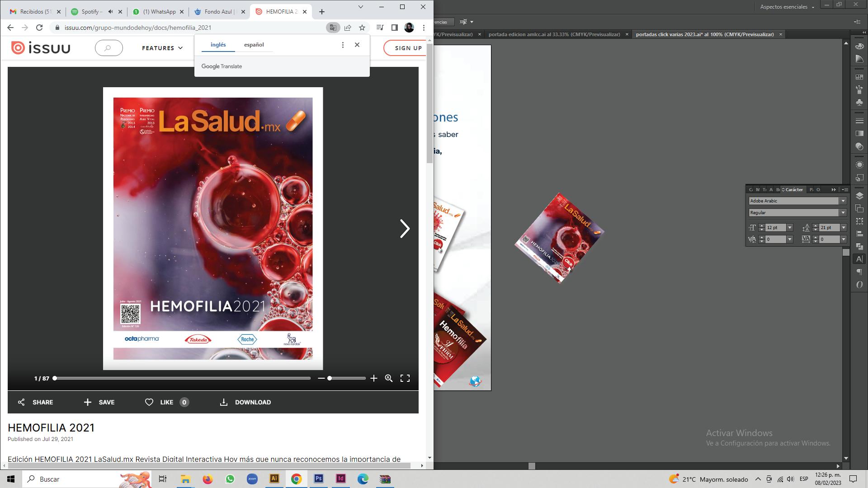Switch to portada edicion amlcc.ai document tab
This screenshot has width=868, height=488.
pos(554,34)
